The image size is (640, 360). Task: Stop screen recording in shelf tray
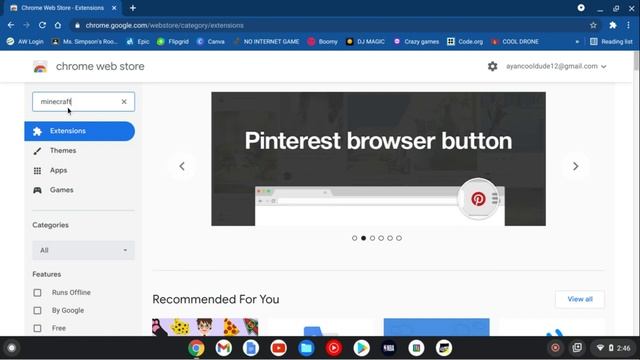[555, 348]
